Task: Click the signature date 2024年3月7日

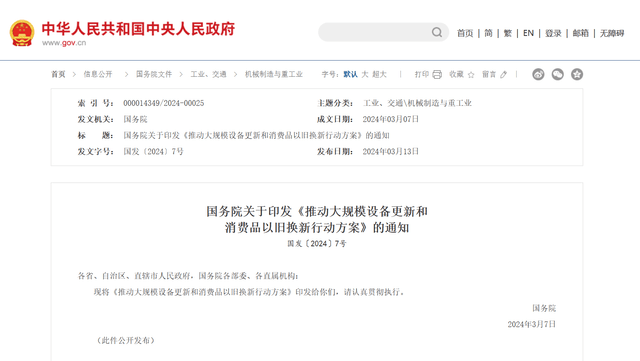Action: [x=532, y=324]
